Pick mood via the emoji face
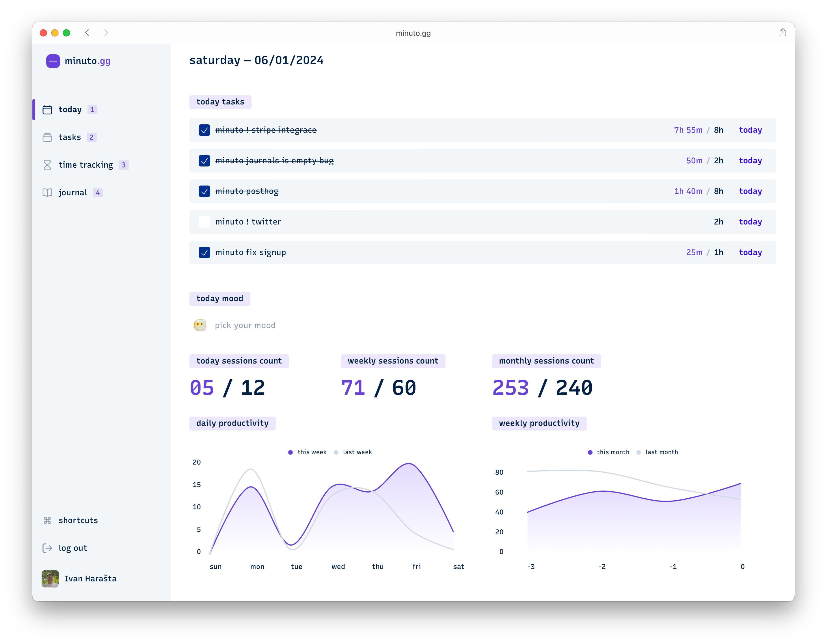The width and height of the screenshot is (827, 644). [200, 325]
